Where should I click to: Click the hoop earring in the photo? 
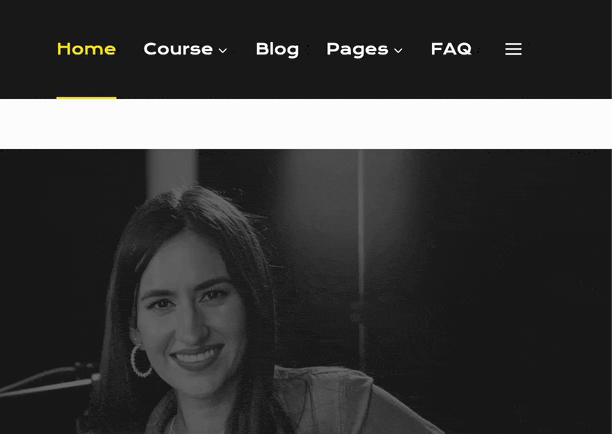pos(141,361)
